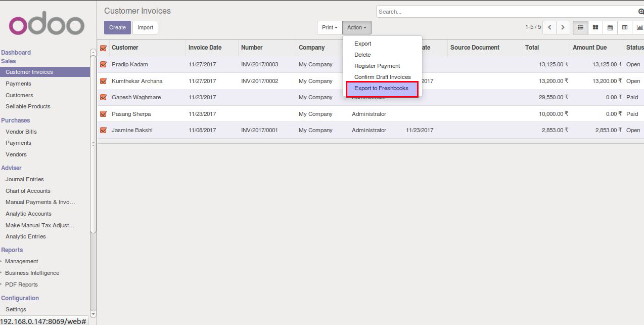
Task: Click the 1-5 / 5 pager text
Action: tap(533, 27)
